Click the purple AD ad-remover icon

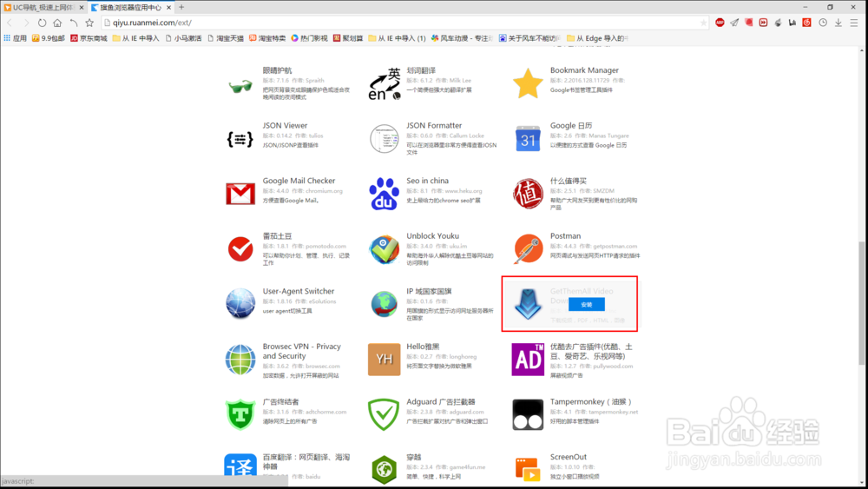pos(528,360)
